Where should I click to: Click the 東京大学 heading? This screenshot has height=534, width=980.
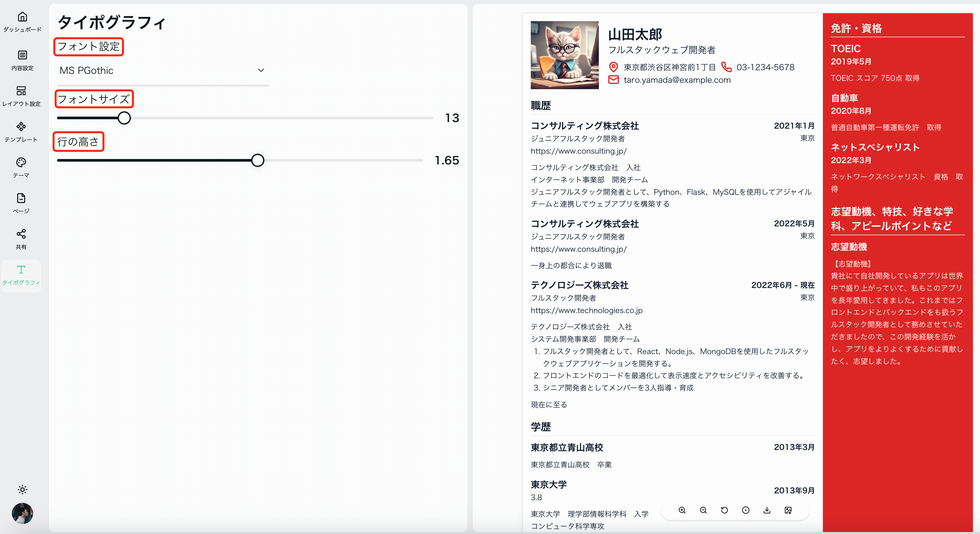pos(549,485)
